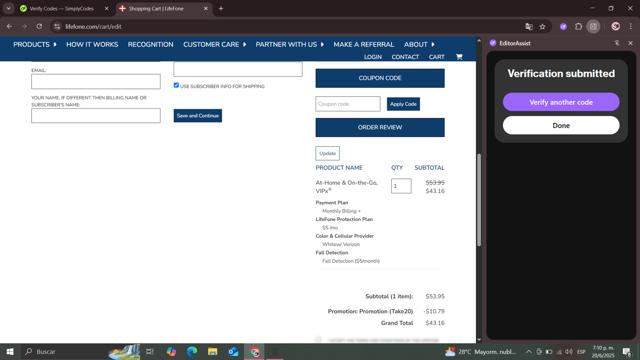Expand the PARTNER WITH US menu
Image resolution: width=640 pixels, height=360 pixels.
coord(289,44)
